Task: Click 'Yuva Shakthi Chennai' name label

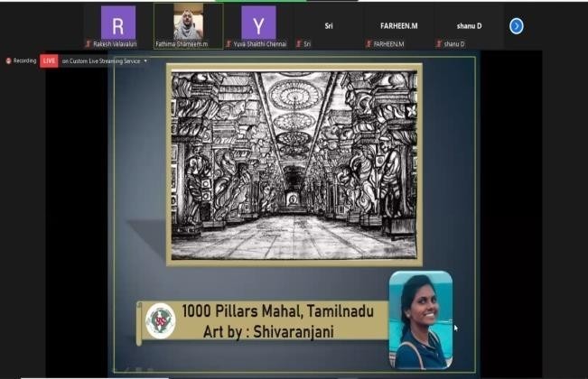Action: pos(260,44)
